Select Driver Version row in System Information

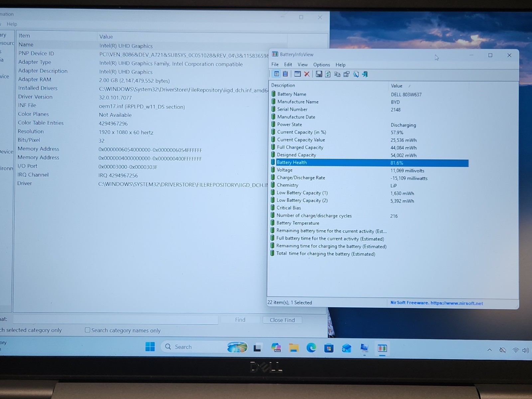tap(143, 97)
